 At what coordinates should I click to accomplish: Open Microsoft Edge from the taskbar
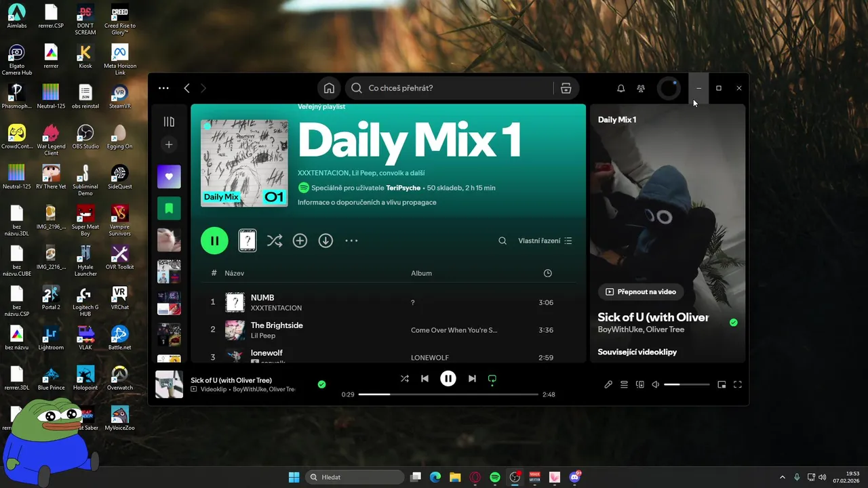point(435,477)
